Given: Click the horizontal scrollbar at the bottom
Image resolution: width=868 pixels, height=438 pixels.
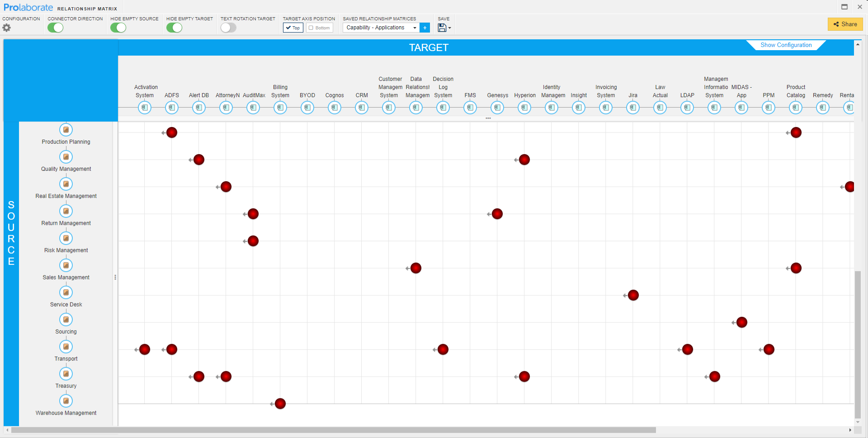Looking at the screenshot, I should point(334,430).
